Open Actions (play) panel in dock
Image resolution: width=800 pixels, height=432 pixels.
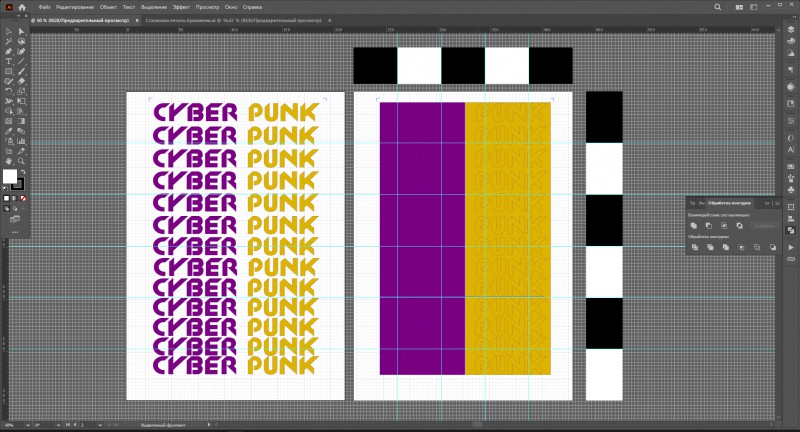point(791,247)
